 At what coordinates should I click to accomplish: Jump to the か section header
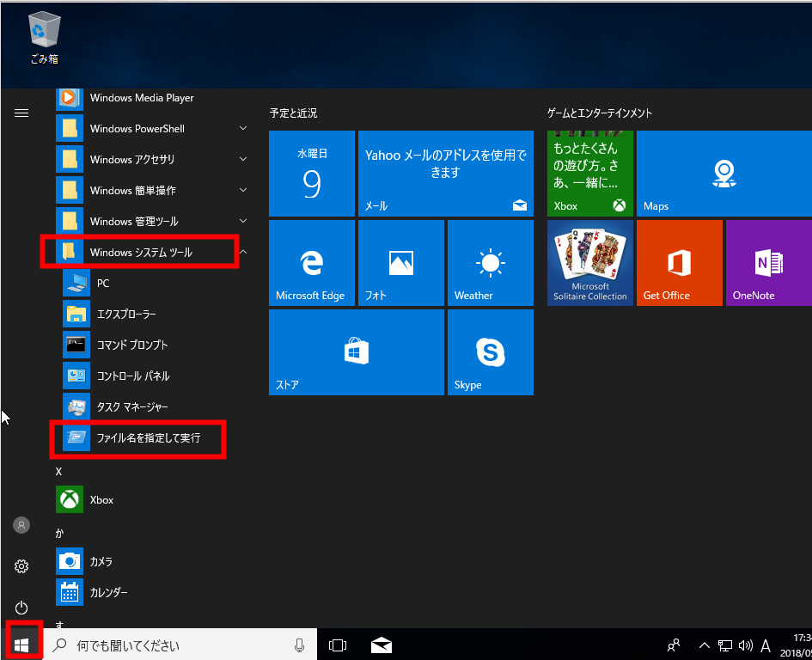59,533
